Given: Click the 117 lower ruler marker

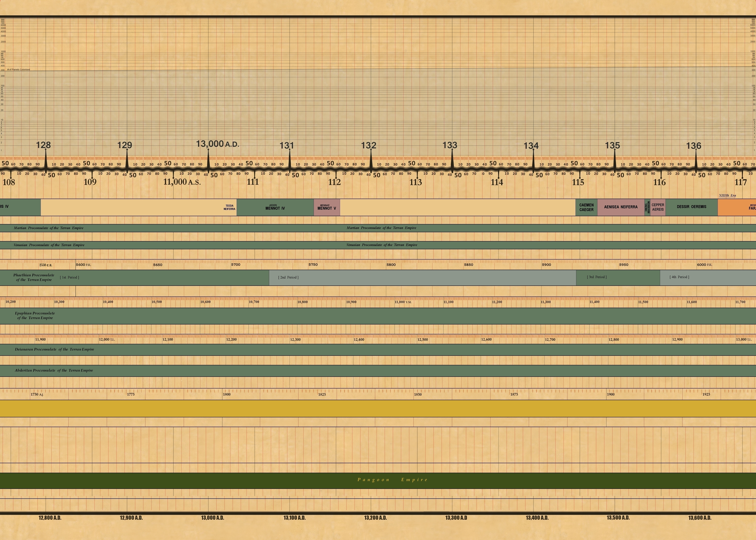Looking at the screenshot, I should click(x=741, y=182).
